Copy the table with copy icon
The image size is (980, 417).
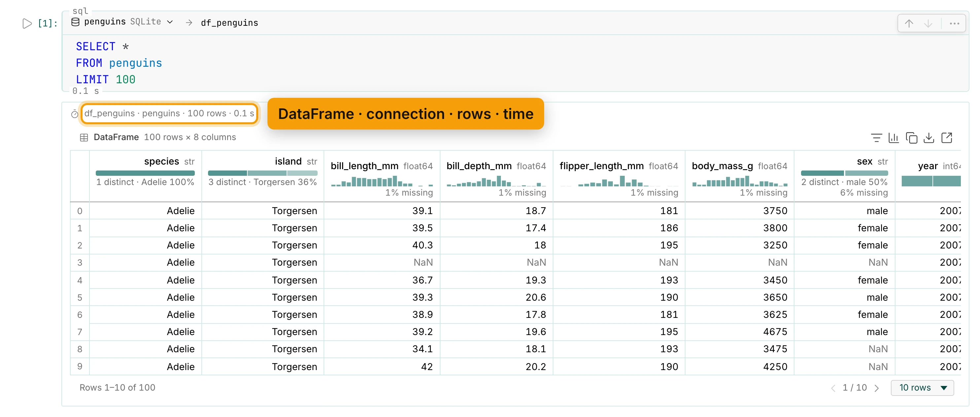click(911, 137)
